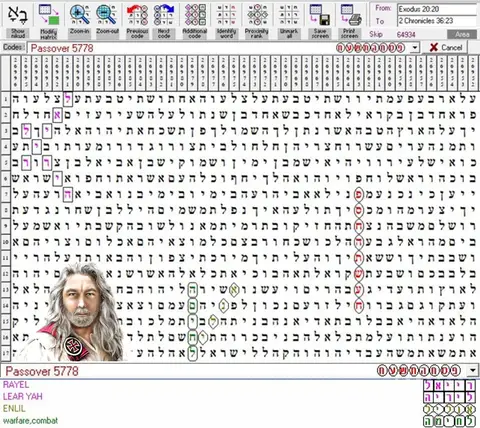This screenshot has height=428, width=480.
Task: Click the purple-boxed letter in row 1
Action: point(68,99)
